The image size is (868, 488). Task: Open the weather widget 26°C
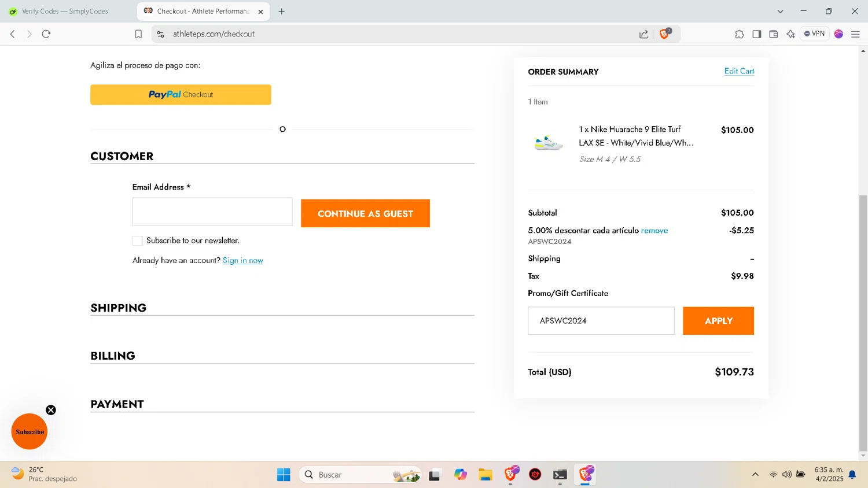(45, 474)
